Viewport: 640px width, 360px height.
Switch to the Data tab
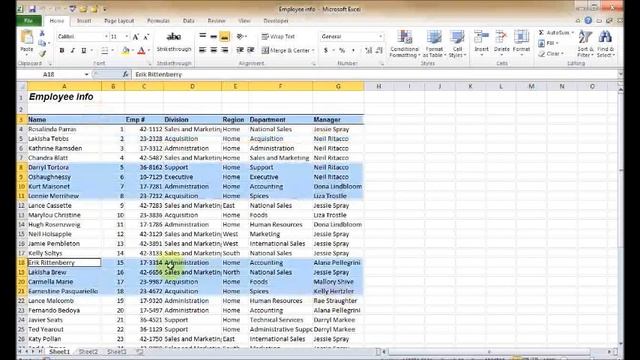tap(189, 20)
